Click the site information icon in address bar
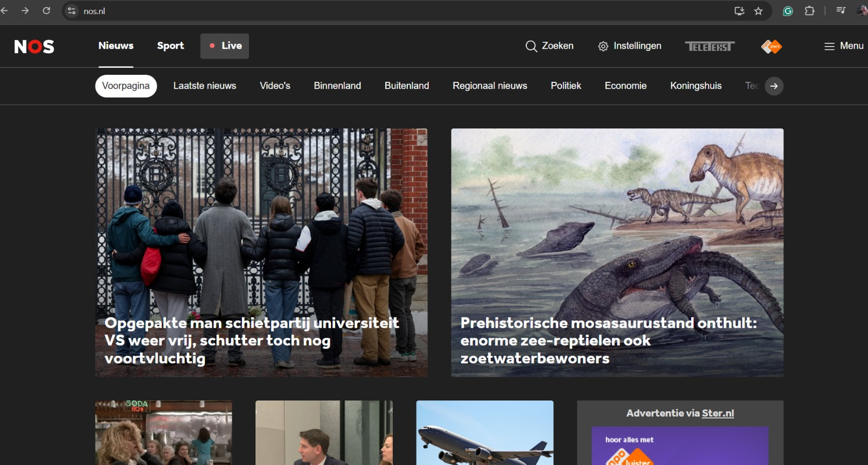The height and width of the screenshot is (465, 868). [72, 11]
